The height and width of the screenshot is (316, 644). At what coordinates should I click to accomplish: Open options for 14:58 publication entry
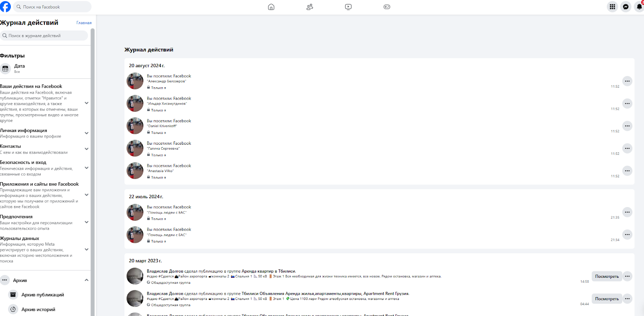(627, 276)
